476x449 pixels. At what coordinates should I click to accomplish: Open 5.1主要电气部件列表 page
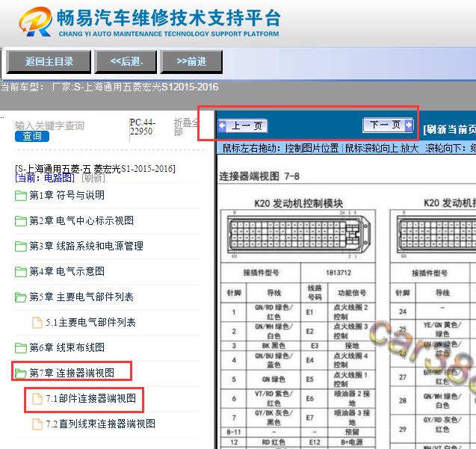[90, 323]
